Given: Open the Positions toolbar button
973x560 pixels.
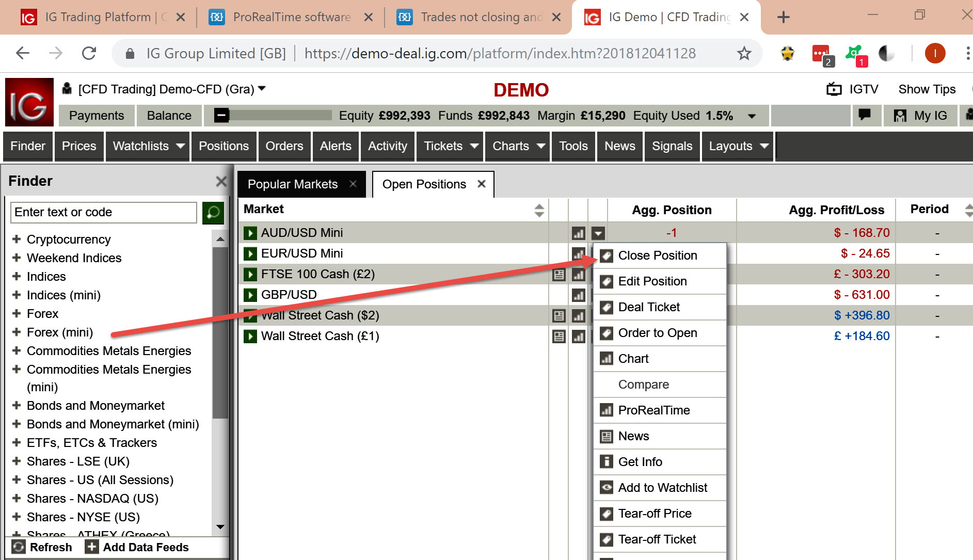Looking at the screenshot, I should click(224, 146).
